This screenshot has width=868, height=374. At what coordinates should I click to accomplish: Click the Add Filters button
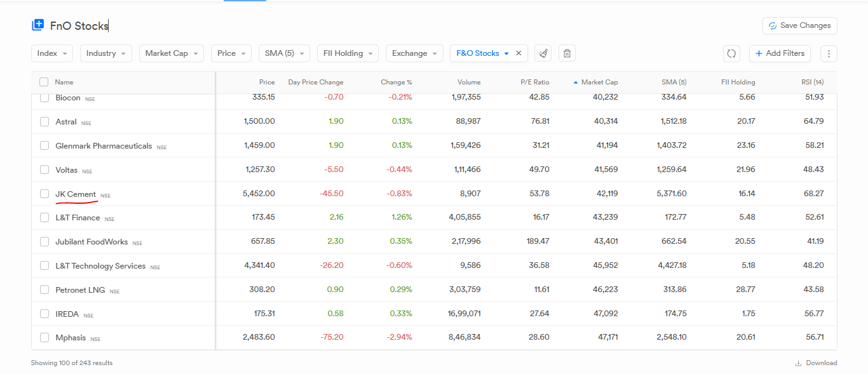click(x=780, y=53)
